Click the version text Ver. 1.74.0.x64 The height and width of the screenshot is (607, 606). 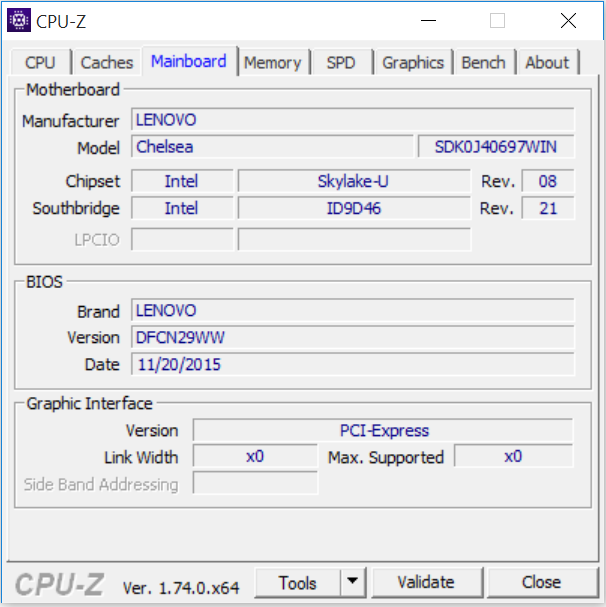[181, 588]
